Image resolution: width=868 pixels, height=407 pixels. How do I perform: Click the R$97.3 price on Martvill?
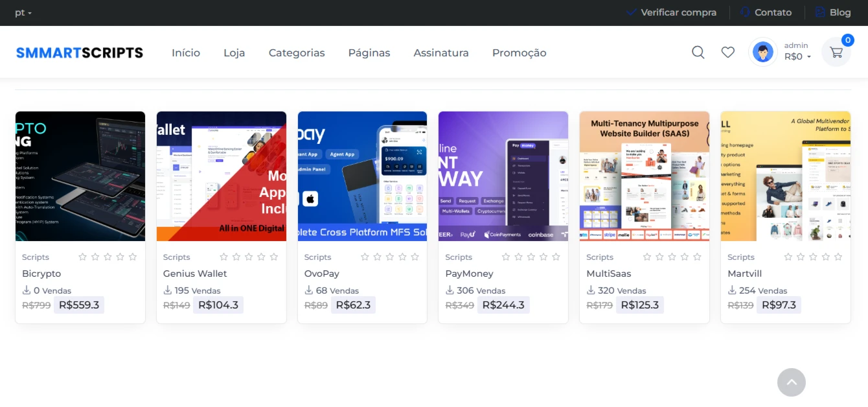779,305
